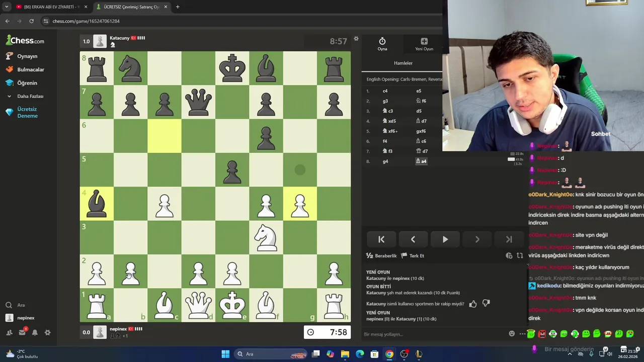Select move c4 in move list
The width and height of the screenshot is (644, 362).
tap(385, 91)
